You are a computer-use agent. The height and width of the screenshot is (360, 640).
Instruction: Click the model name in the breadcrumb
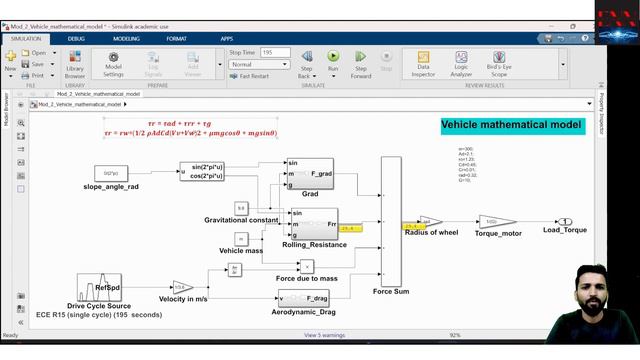[x=80, y=104]
